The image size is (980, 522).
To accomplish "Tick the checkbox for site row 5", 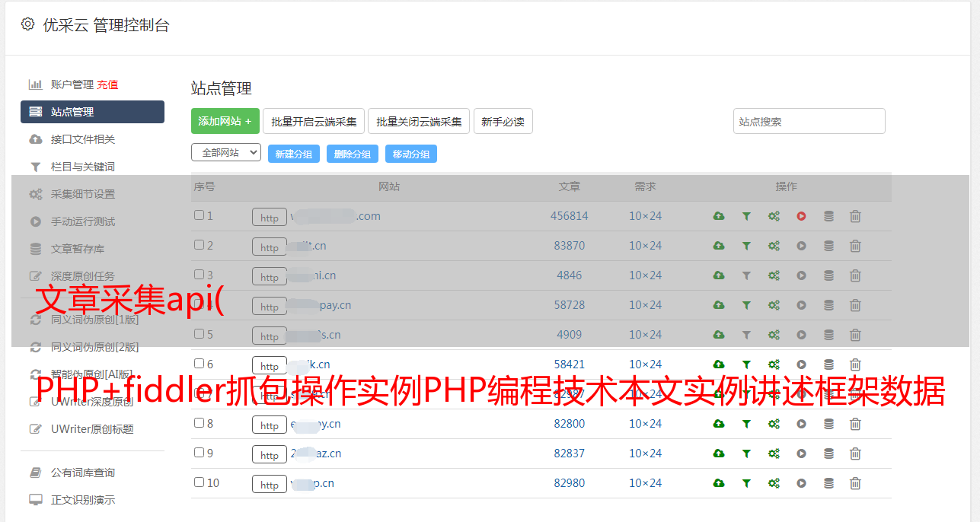I will [x=199, y=334].
